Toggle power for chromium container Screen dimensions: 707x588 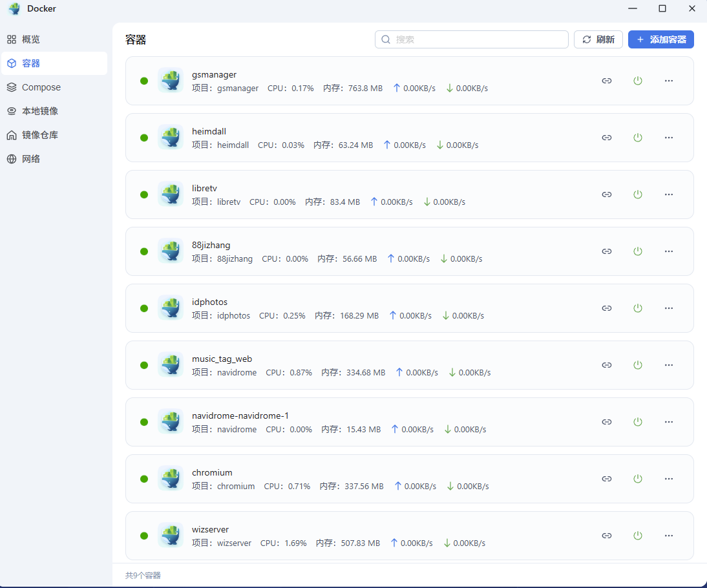point(638,478)
